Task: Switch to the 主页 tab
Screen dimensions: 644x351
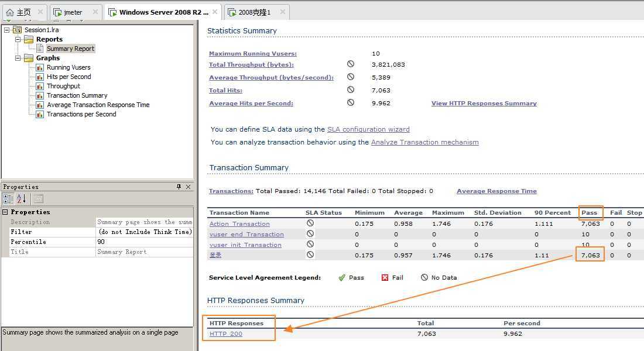Action: [x=24, y=12]
